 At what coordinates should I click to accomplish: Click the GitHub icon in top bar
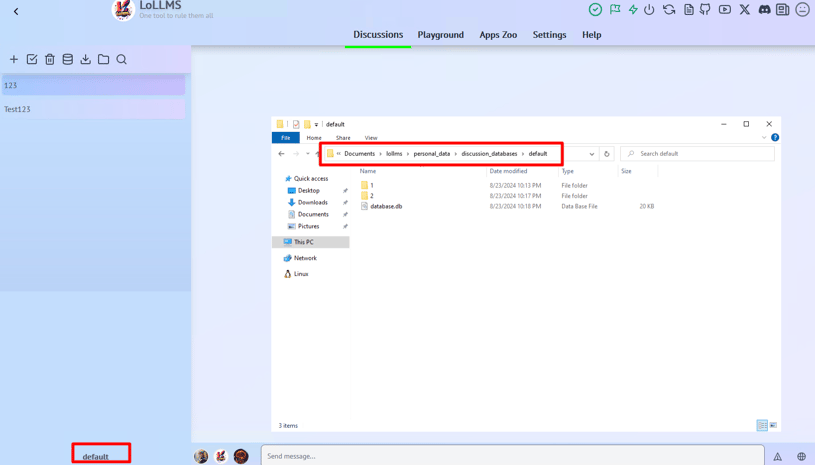click(x=705, y=10)
